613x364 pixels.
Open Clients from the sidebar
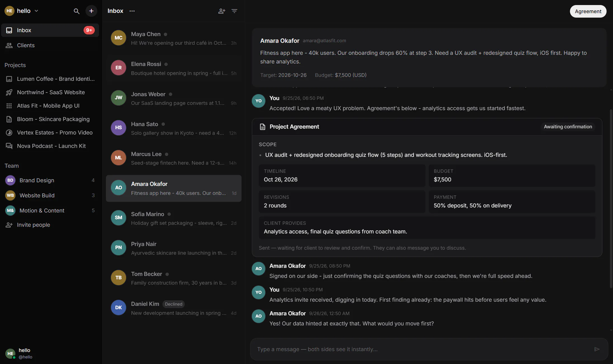pyautogui.click(x=50, y=45)
